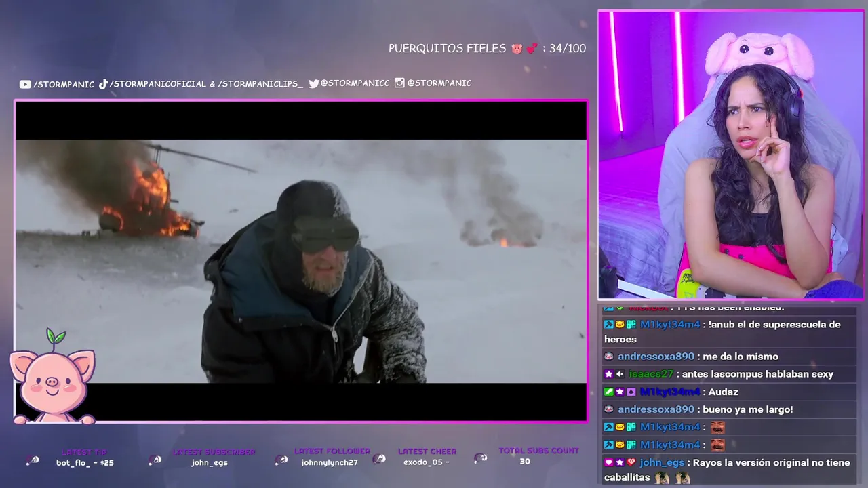Click username isaacs27 in chat

point(651,374)
